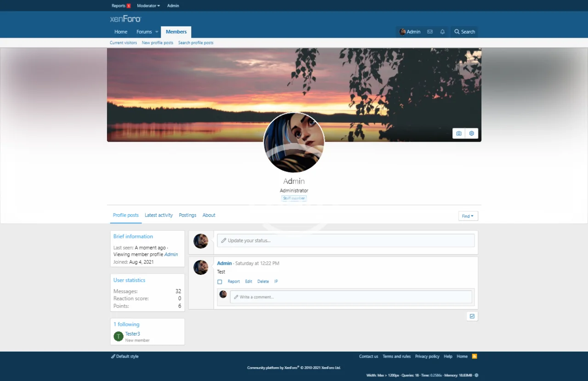Switch to the Latest activity tab
The height and width of the screenshot is (381, 588).
point(158,215)
